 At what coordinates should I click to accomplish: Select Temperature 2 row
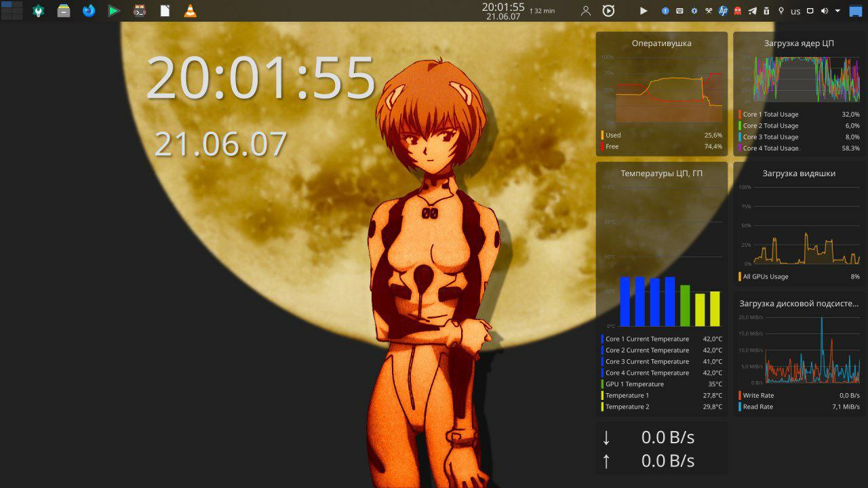point(662,407)
